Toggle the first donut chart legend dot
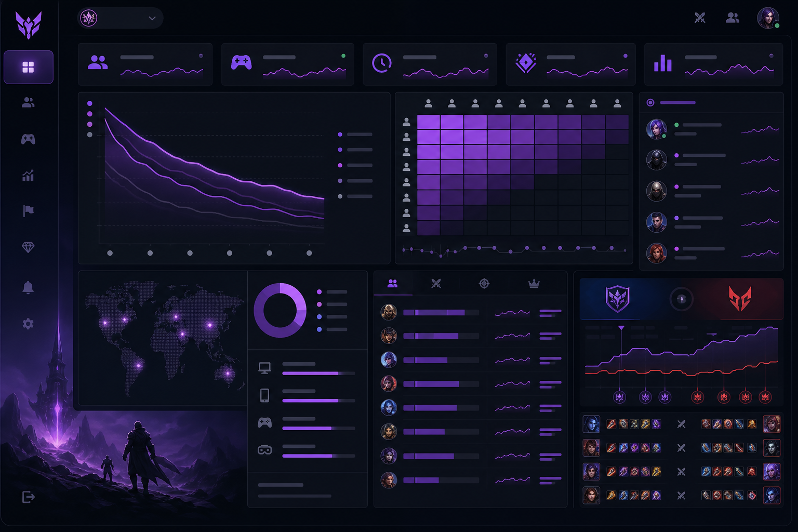Screen dimensions: 798x532 pos(320,292)
